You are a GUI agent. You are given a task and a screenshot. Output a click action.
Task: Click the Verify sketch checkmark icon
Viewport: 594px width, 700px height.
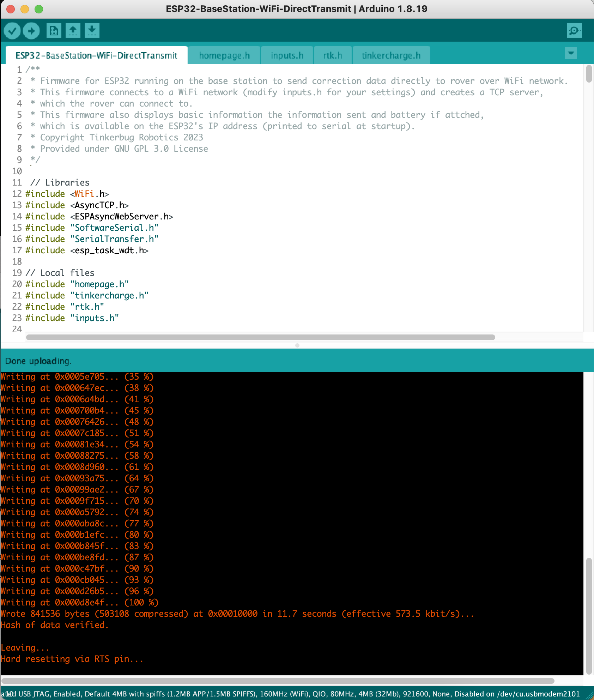click(x=12, y=31)
